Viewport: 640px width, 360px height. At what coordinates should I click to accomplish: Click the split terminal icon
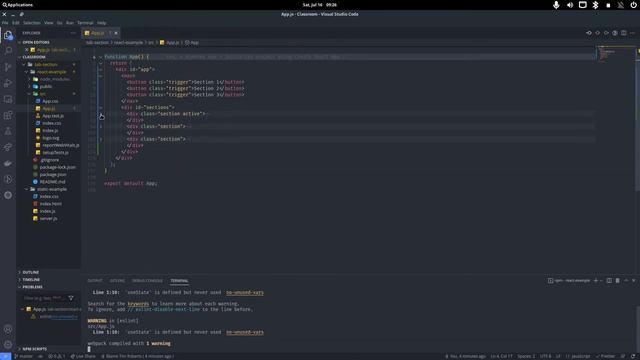pyautogui.click(x=609, y=281)
